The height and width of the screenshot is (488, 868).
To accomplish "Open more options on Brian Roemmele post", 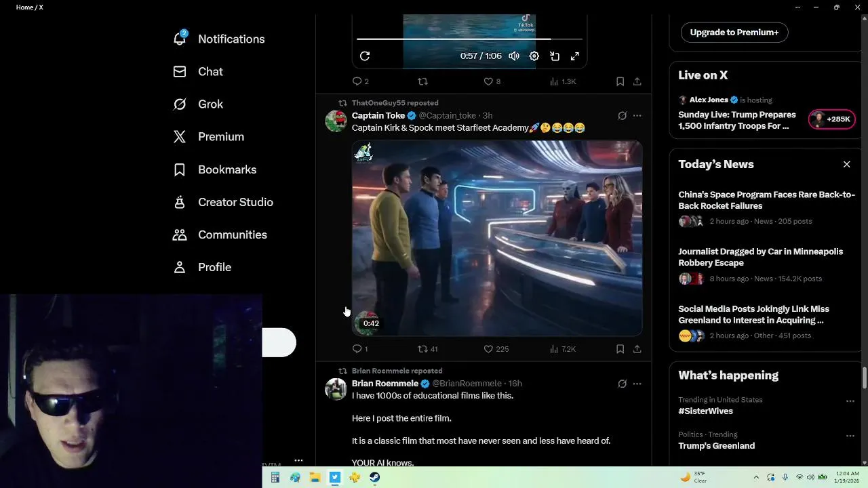I will pos(637,384).
